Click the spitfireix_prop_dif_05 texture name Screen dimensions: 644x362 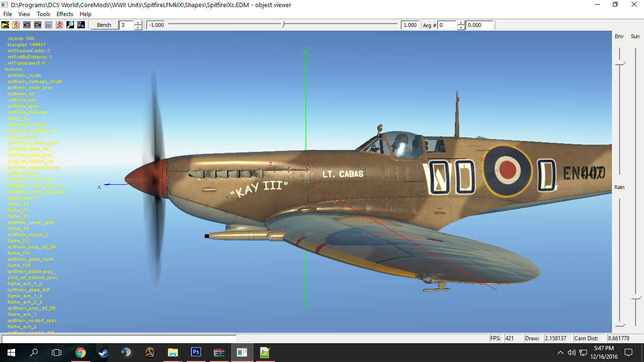(32, 308)
